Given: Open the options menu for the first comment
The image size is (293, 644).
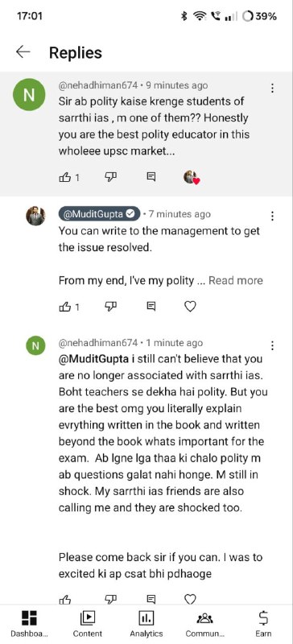Looking at the screenshot, I should 271,89.
